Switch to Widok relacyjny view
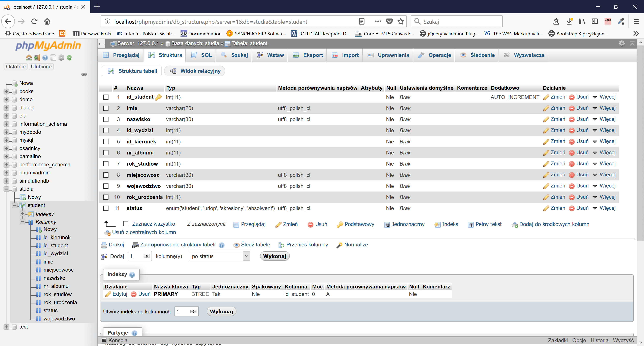Screen dimensions: 644x346 [195, 71]
